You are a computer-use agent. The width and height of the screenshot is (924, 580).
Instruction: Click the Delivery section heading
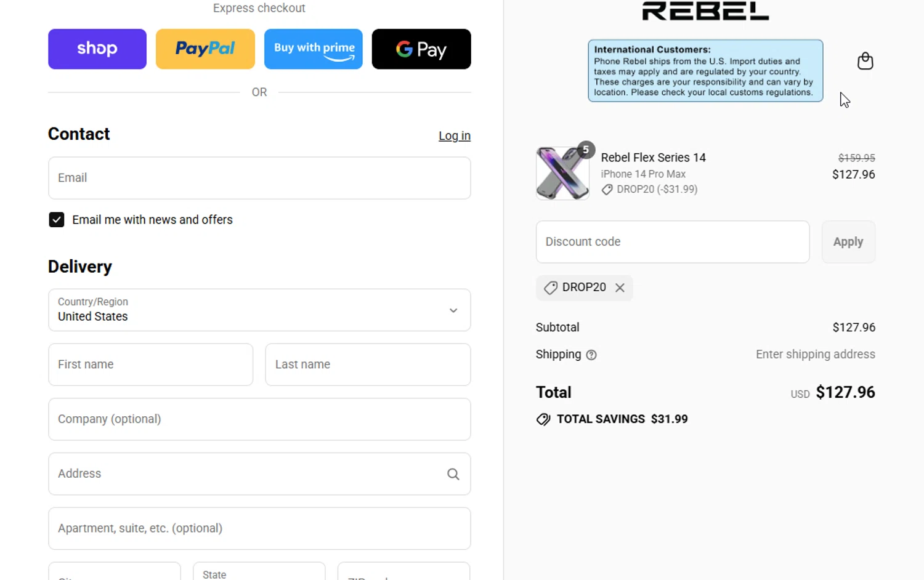coord(80,267)
